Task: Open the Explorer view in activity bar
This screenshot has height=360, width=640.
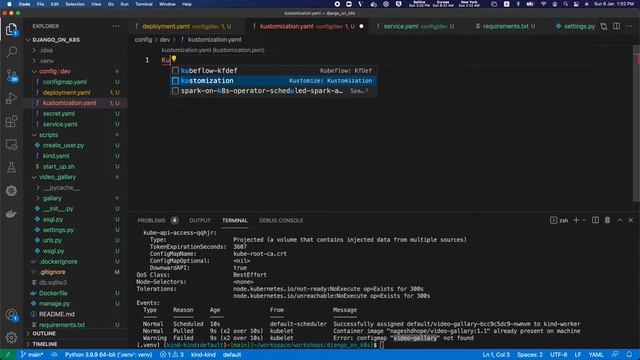Action: [11, 29]
